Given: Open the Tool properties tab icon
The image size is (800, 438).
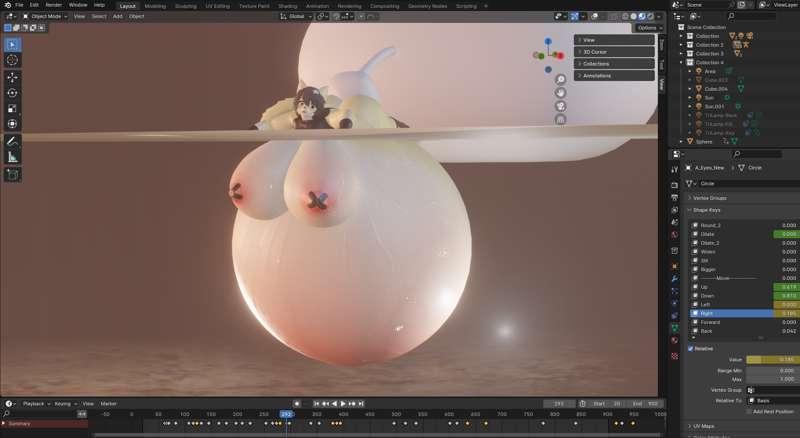Looking at the screenshot, I should 674,169.
